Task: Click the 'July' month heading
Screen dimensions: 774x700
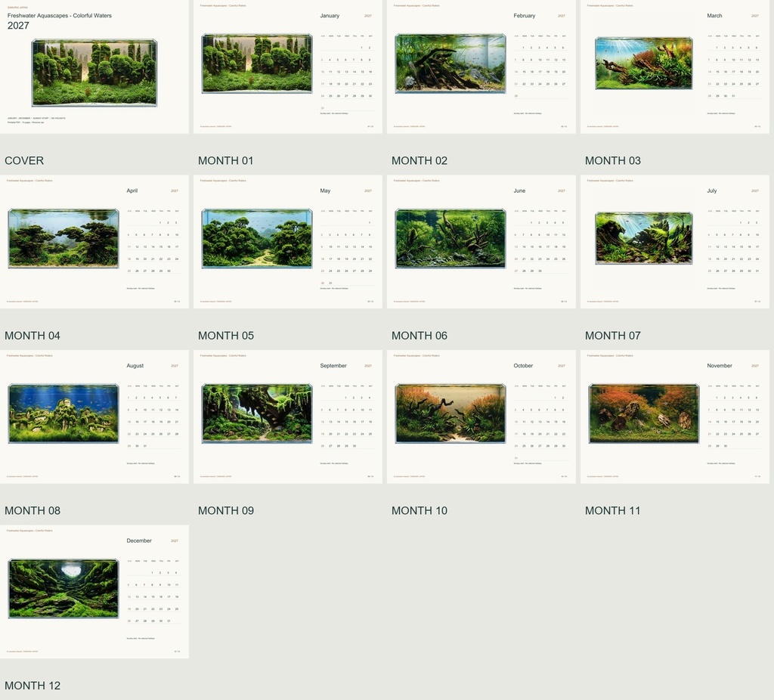Action: (x=711, y=190)
